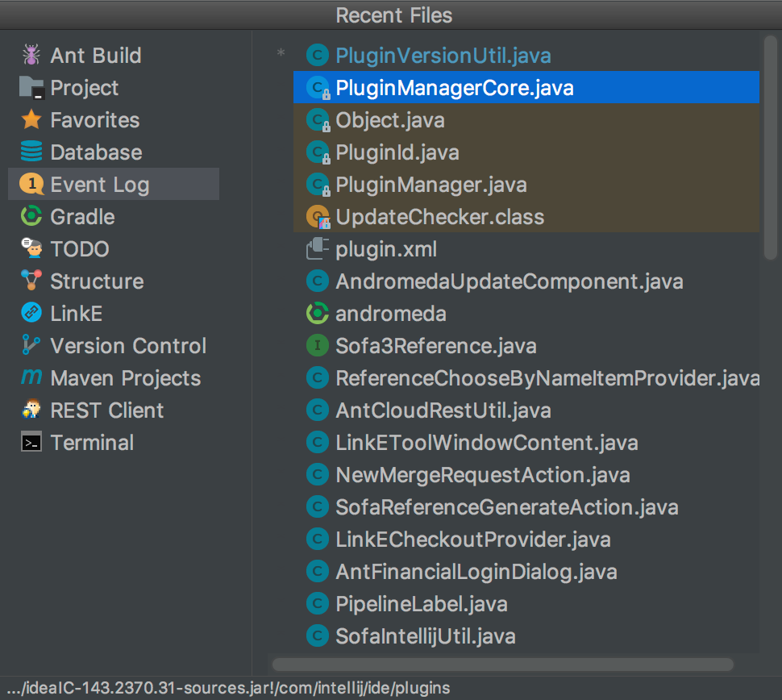The width and height of the screenshot is (782, 700).
Task: Click locked class icon of PluginManagerCore.java
Action: pyautogui.click(x=318, y=88)
